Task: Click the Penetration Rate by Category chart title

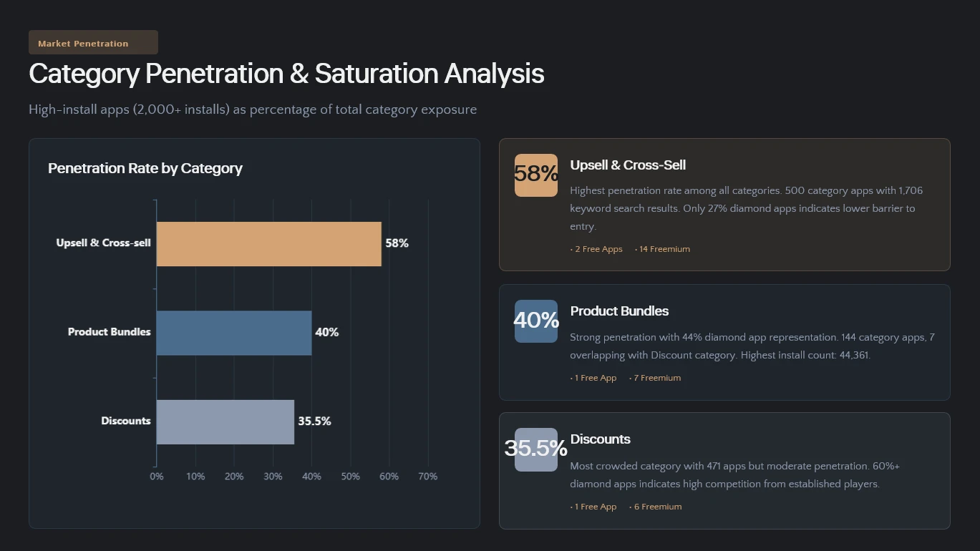Action: (145, 168)
